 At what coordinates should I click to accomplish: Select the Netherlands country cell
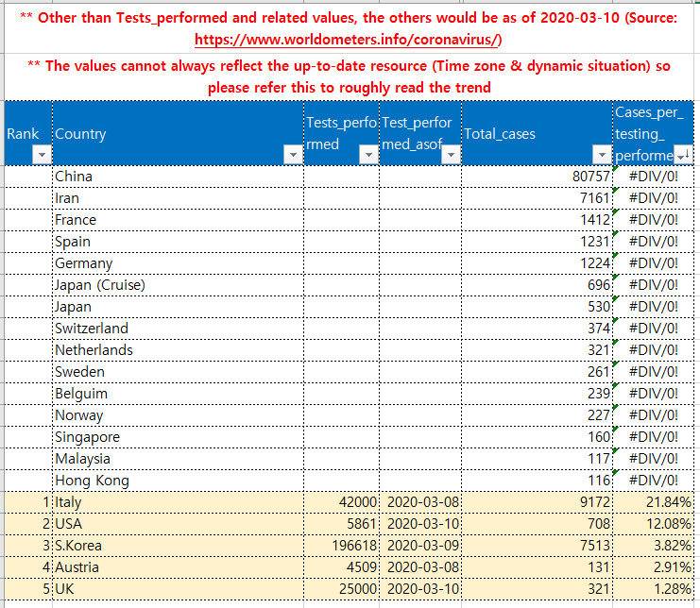(179, 350)
